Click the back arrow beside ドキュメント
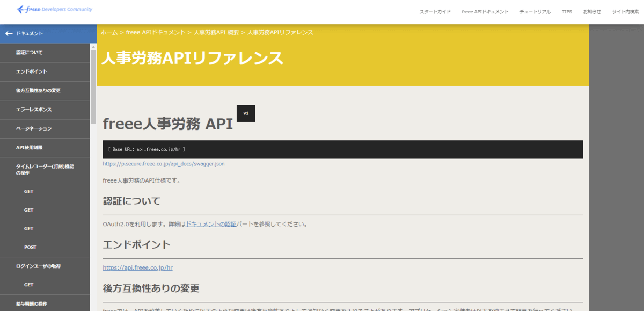644x311 pixels. click(x=9, y=33)
